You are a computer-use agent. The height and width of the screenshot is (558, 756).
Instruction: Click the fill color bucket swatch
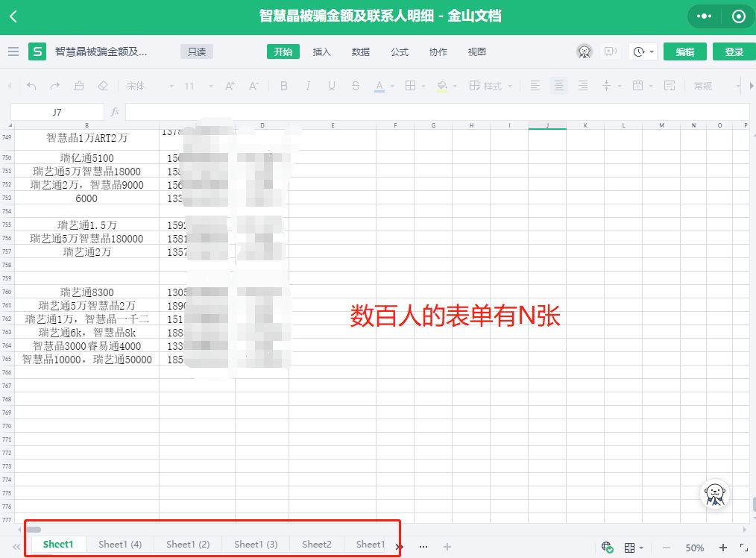tap(441, 87)
